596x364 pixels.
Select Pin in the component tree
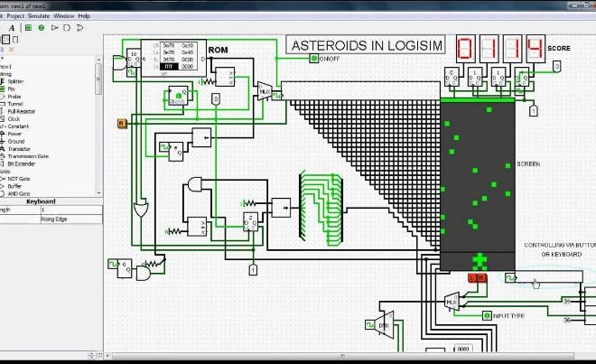click(11, 89)
